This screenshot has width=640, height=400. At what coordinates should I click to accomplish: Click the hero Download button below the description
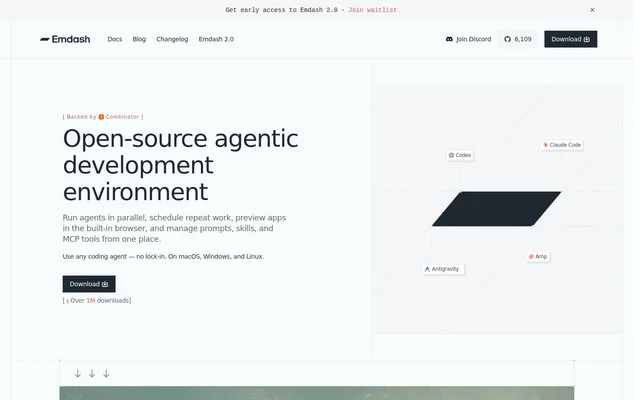(89, 284)
